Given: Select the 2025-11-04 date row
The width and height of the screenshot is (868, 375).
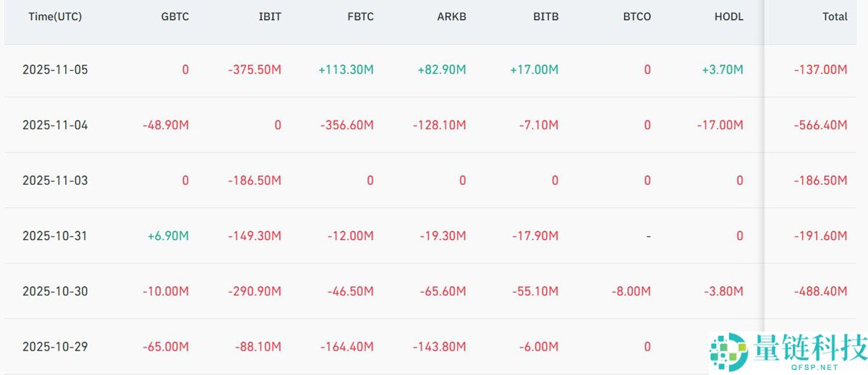Looking at the screenshot, I should 55,125.
